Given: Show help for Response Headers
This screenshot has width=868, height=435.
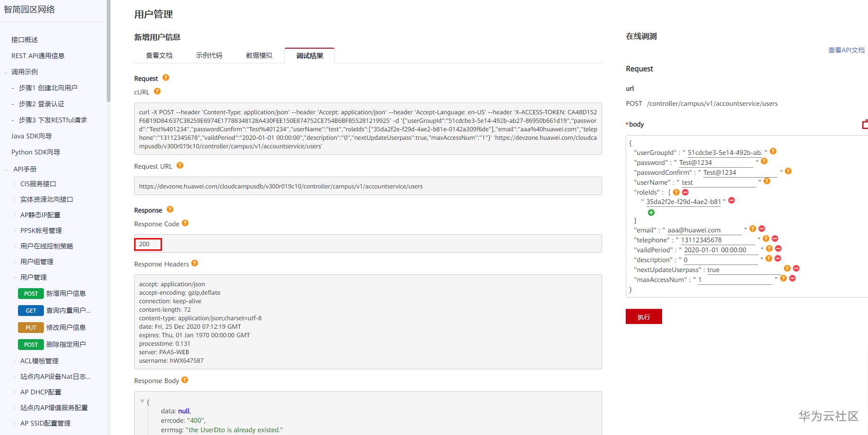Looking at the screenshot, I should point(195,263).
